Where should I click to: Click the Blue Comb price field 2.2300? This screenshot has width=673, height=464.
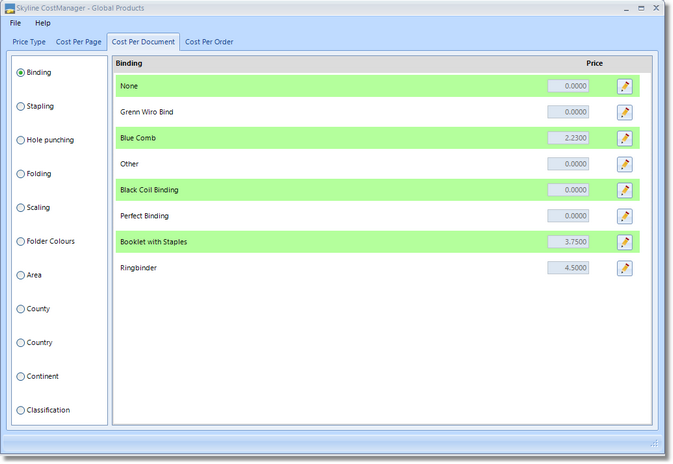click(568, 138)
